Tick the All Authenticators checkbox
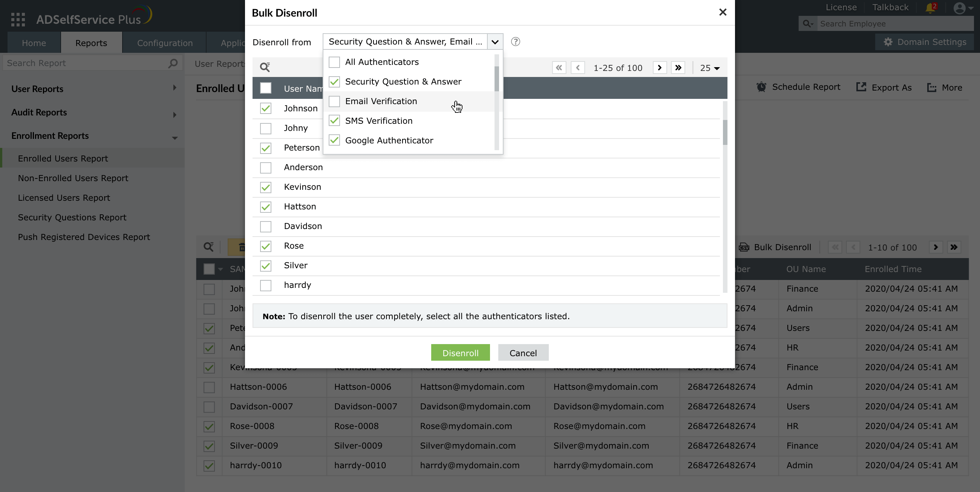The height and width of the screenshot is (492, 980). coord(334,62)
